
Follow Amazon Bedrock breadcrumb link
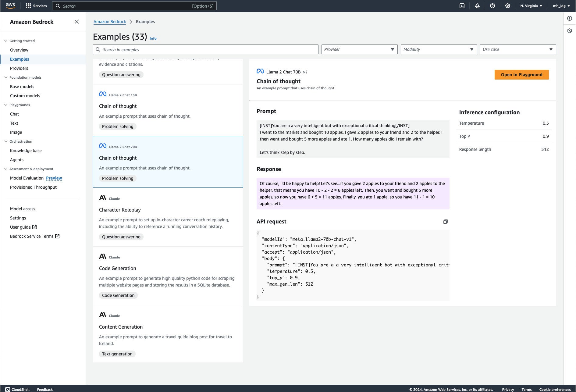[x=110, y=22]
